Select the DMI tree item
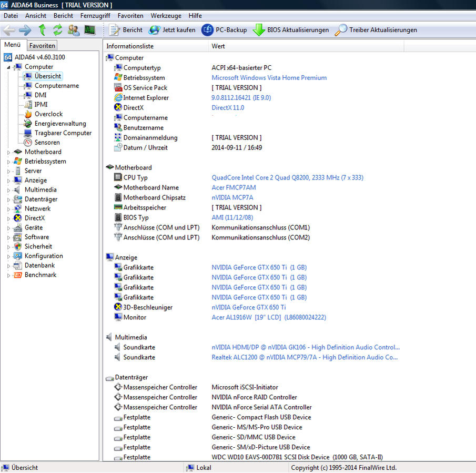 pyautogui.click(x=40, y=95)
